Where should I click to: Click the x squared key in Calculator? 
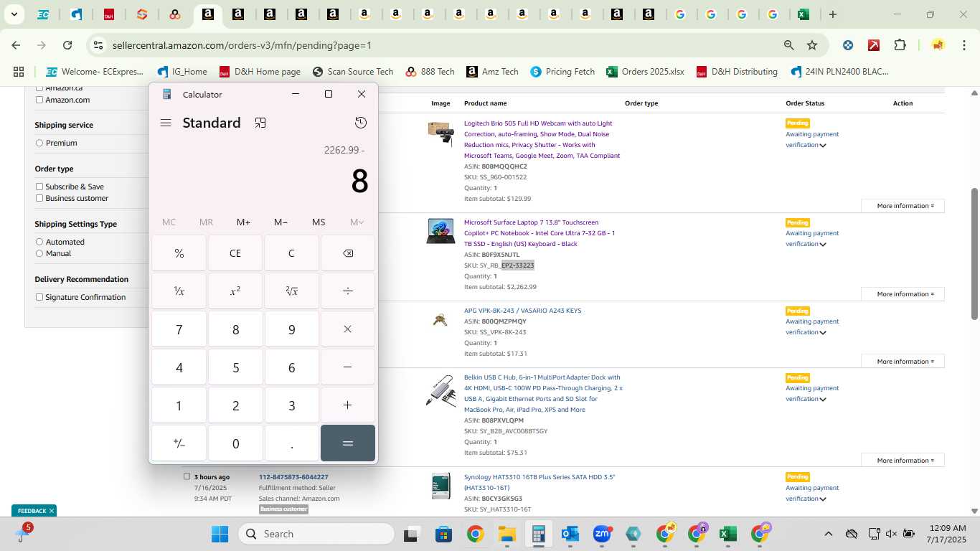tap(235, 291)
